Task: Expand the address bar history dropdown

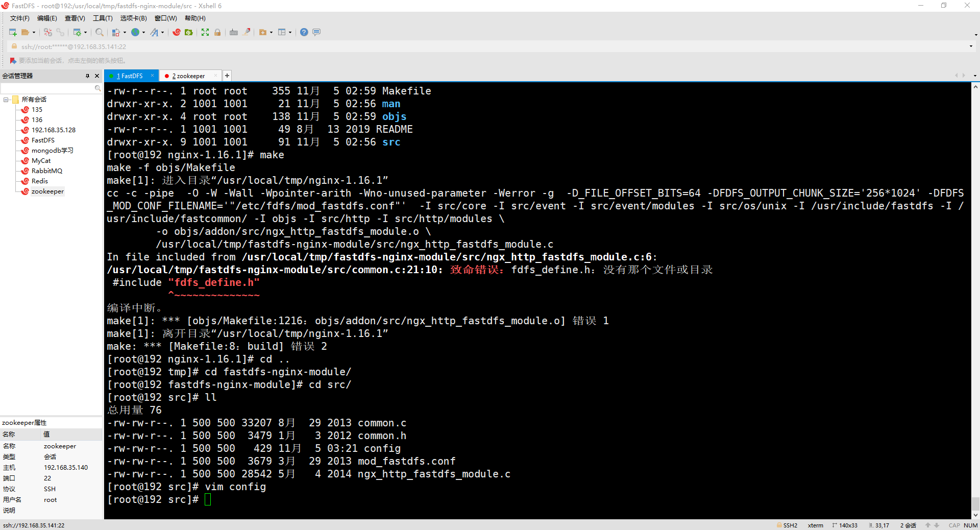Action: [x=971, y=46]
